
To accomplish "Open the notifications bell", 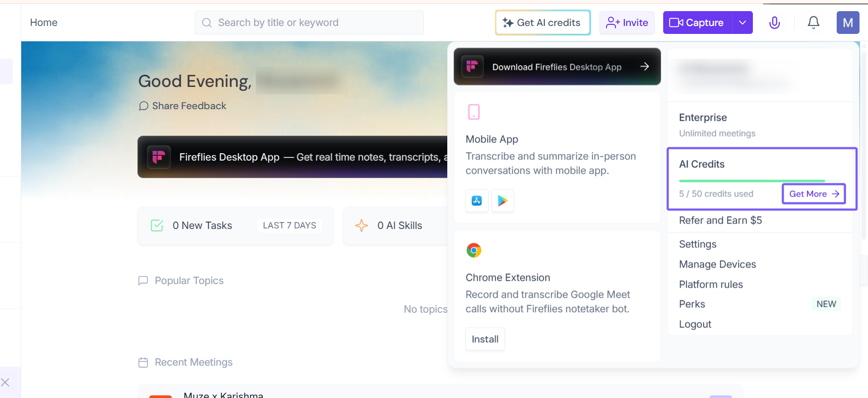I will tap(813, 22).
